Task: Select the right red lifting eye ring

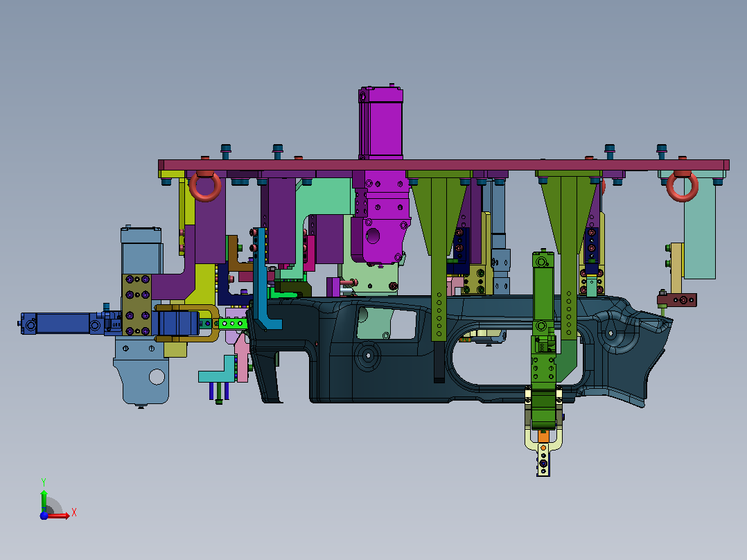Action: point(682,186)
